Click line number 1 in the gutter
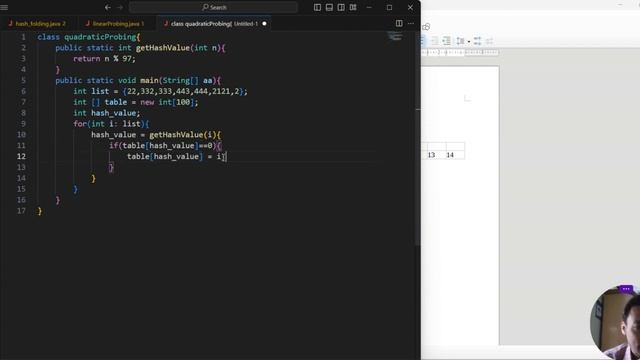 tap(23, 37)
